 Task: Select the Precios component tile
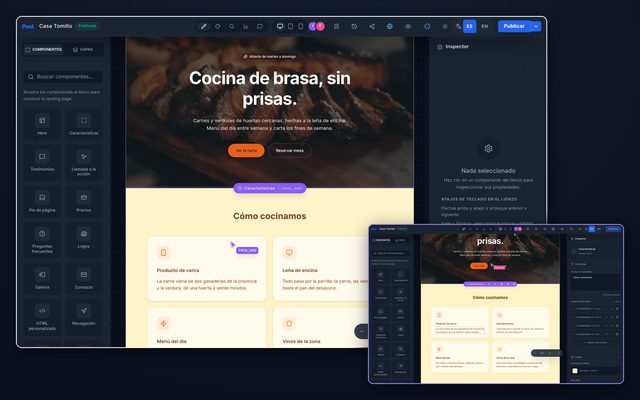coord(84,201)
